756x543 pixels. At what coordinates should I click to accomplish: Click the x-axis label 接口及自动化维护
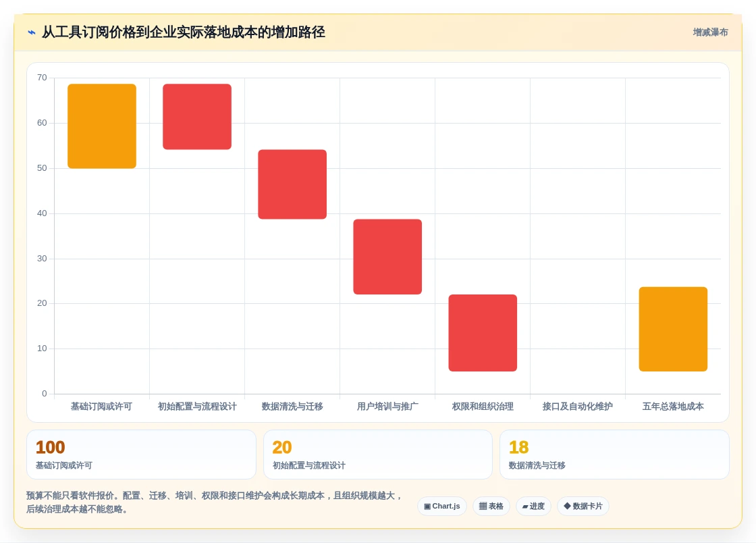click(578, 407)
